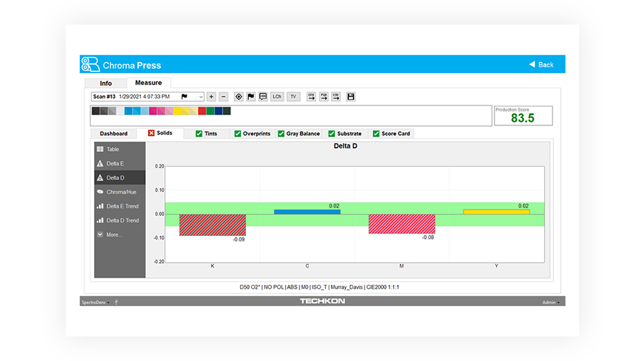
Task: Switch to the Info tab
Action: (x=106, y=83)
